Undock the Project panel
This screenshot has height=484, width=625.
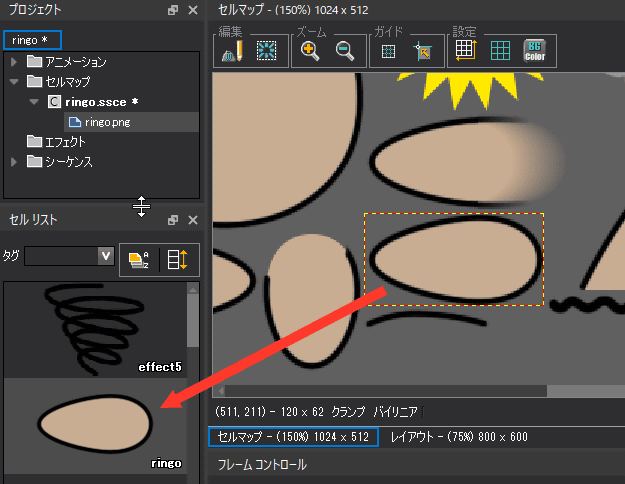tap(173, 10)
